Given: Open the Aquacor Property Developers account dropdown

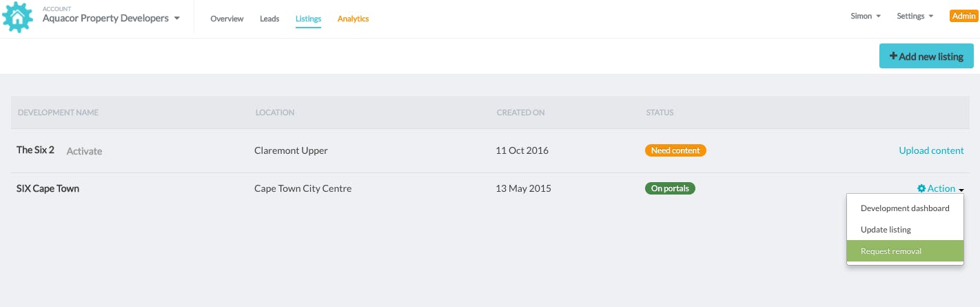Looking at the screenshot, I should tap(111, 19).
